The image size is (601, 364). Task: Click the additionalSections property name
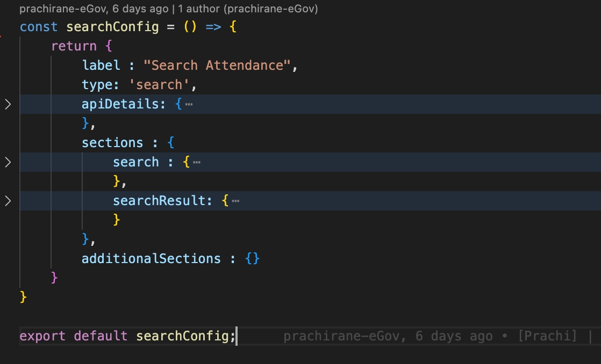[x=151, y=259]
